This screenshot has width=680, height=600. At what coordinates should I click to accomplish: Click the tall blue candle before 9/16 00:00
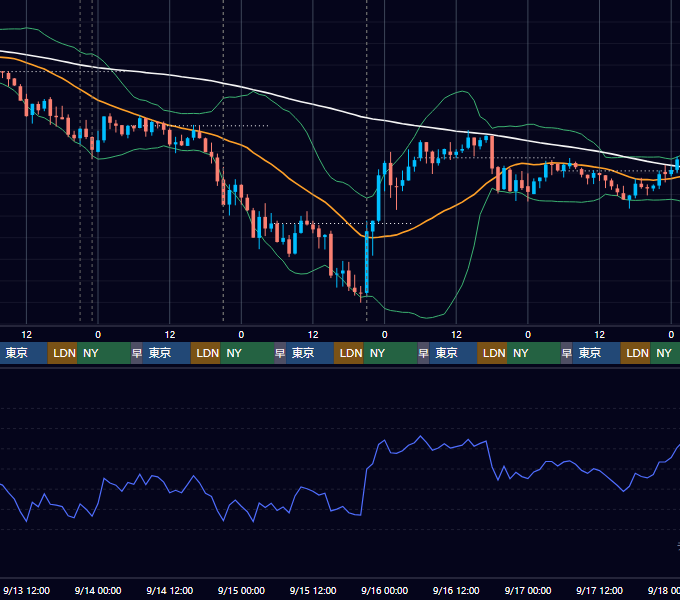coord(367,263)
